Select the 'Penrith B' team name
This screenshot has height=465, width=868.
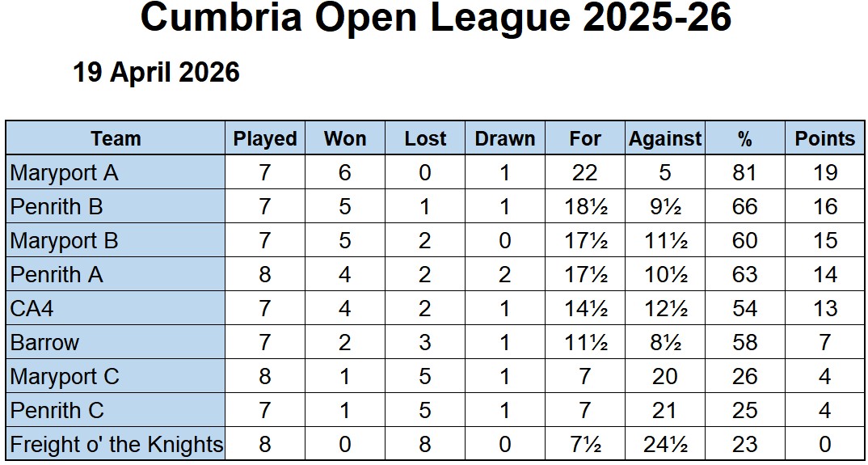pos(57,206)
